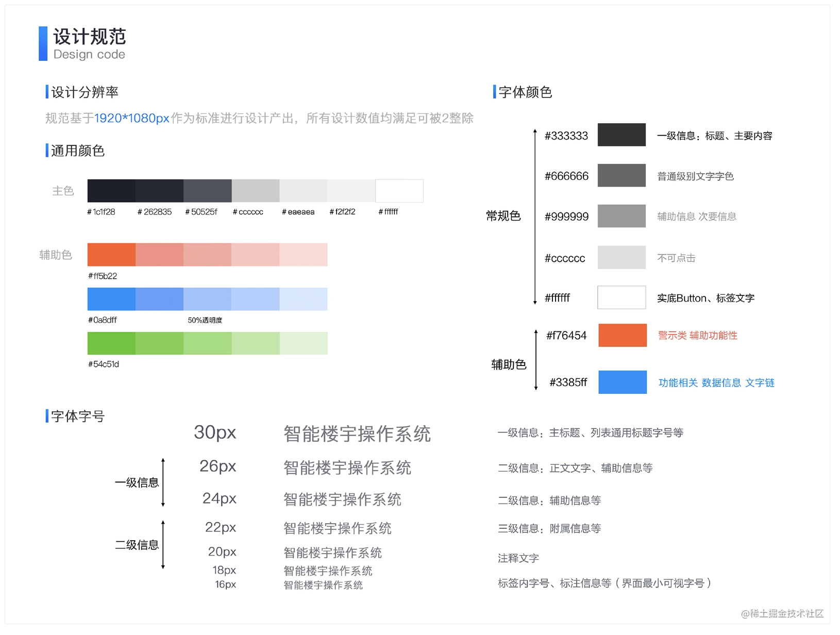Select the #262835 main color swatch
Viewport: 840px width, 635px height.
pos(159,191)
